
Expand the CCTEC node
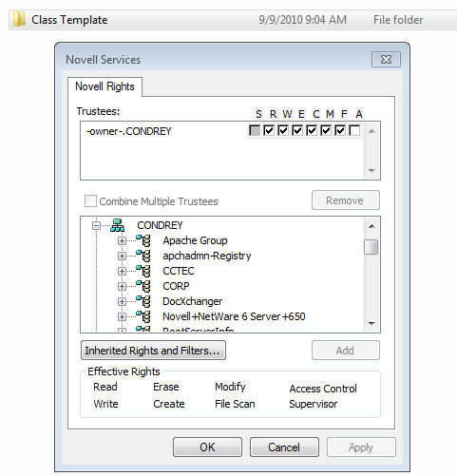(122, 272)
